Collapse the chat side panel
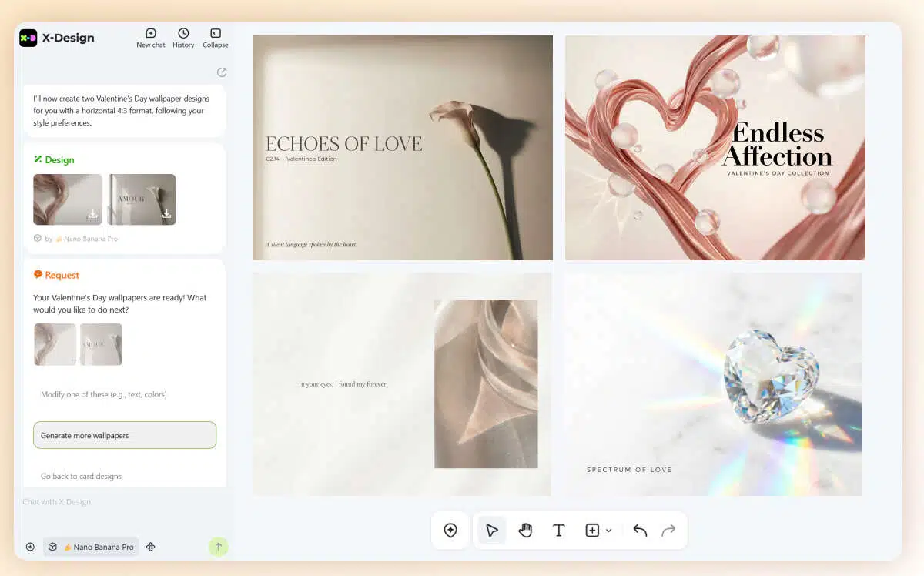The image size is (924, 576). coord(216,38)
